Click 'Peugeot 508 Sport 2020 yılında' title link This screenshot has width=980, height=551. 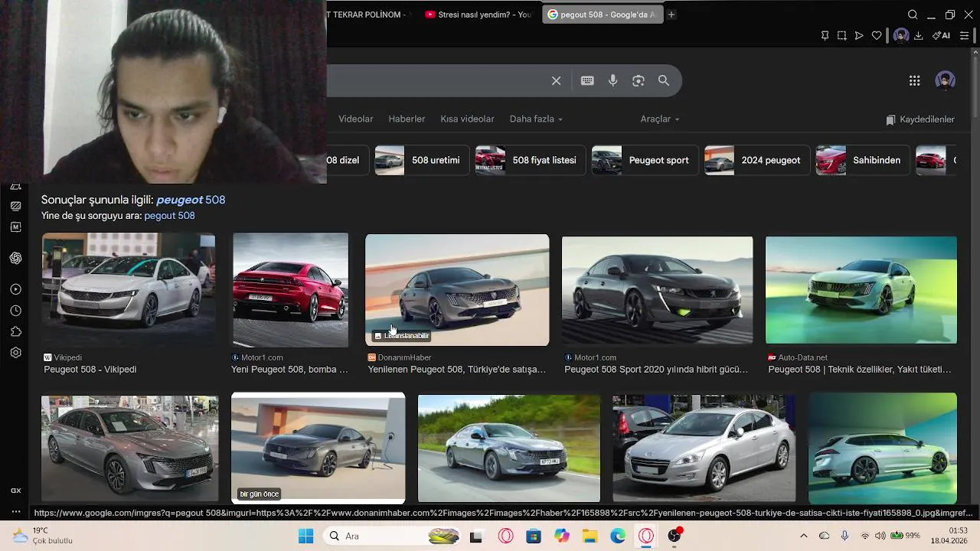656,370
